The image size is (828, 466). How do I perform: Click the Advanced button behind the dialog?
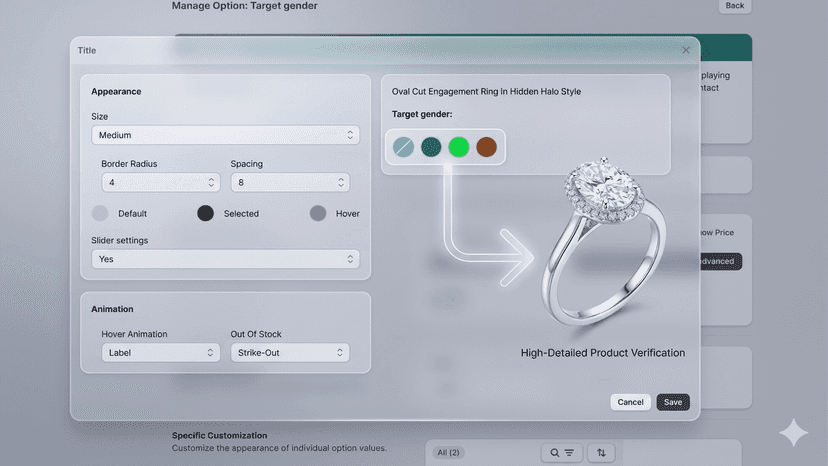(x=721, y=261)
